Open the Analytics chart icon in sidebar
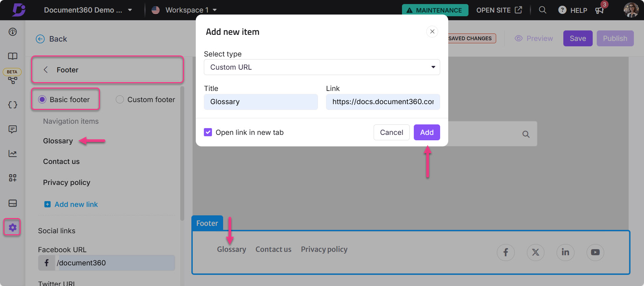This screenshot has height=286, width=644. [x=13, y=153]
